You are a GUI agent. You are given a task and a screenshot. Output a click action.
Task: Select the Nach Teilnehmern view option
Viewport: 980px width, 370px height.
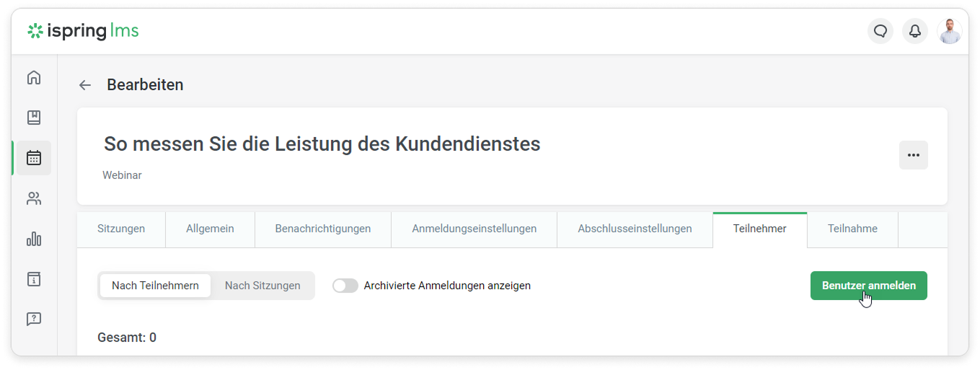point(155,286)
